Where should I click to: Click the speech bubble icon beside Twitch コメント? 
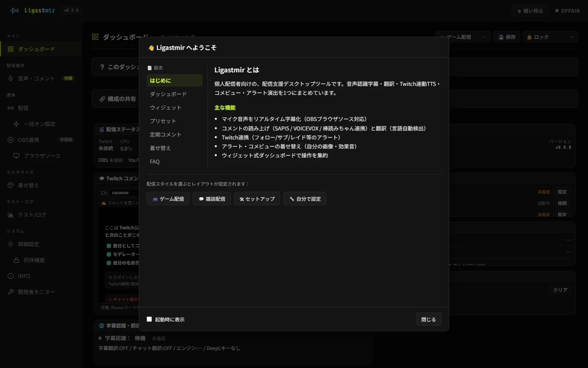102,179
